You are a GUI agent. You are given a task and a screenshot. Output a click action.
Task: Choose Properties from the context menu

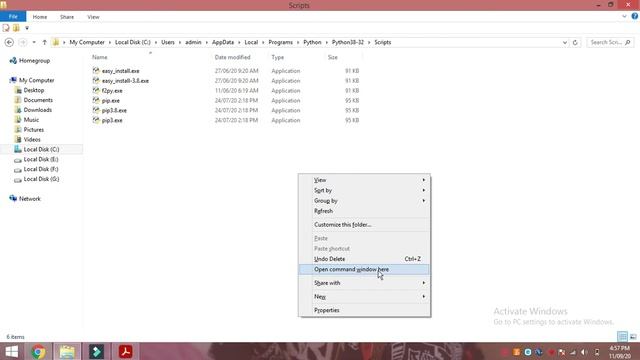click(x=364, y=310)
